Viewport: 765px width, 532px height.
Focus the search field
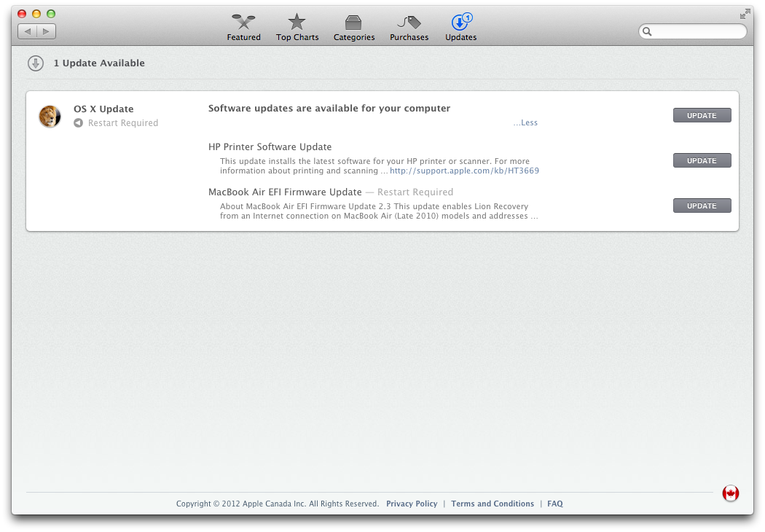point(693,32)
